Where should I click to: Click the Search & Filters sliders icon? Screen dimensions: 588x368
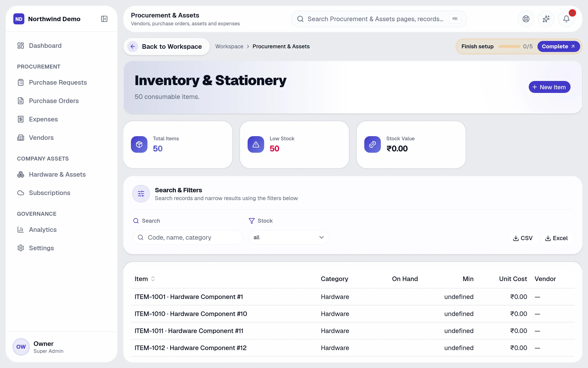click(141, 193)
